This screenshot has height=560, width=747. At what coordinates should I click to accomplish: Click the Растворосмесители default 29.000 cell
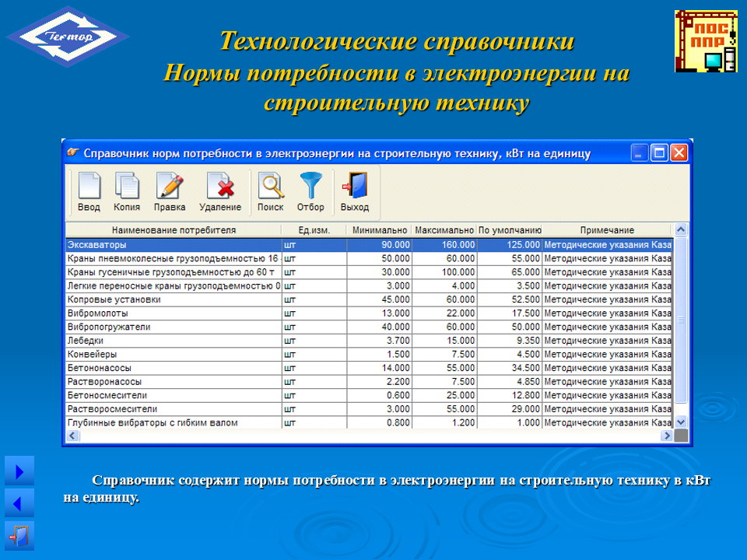509,409
